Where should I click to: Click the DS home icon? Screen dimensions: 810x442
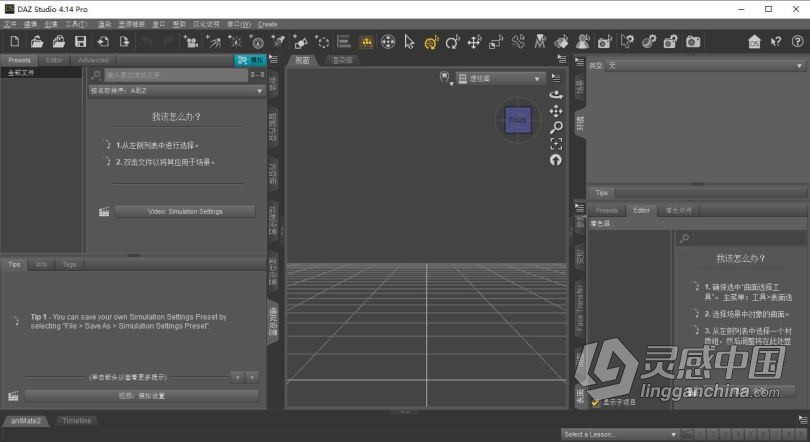point(754,41)
